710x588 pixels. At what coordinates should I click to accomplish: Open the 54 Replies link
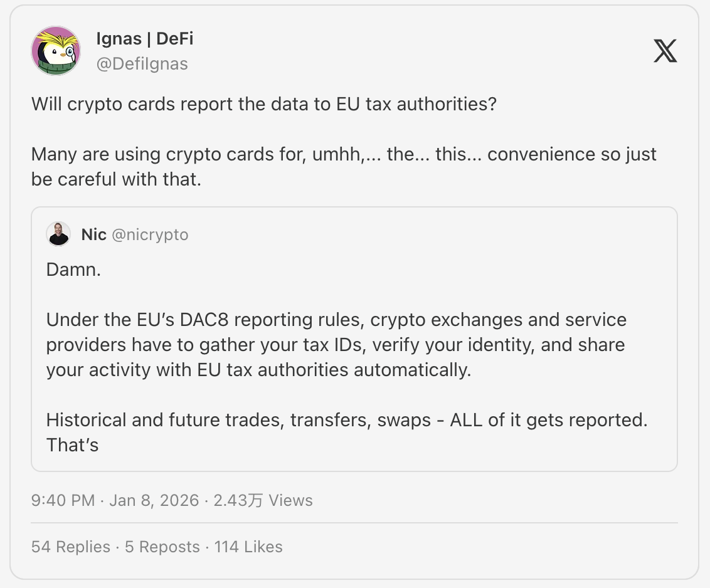(x=70, y=547)
